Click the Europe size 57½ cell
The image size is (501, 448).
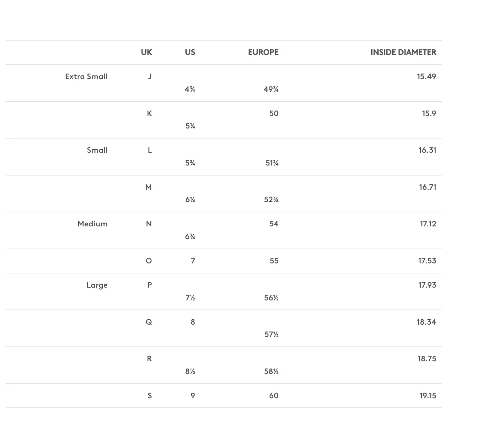271,335
